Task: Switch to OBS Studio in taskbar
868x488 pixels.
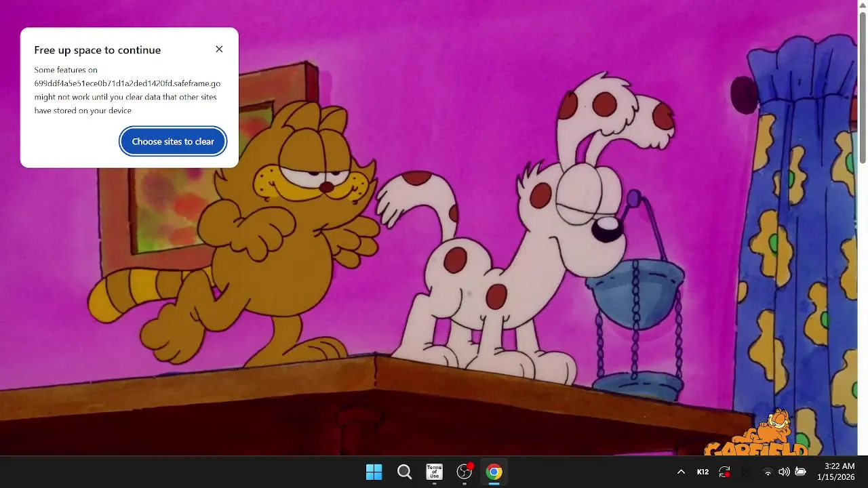Action: (x=465, y=472)
